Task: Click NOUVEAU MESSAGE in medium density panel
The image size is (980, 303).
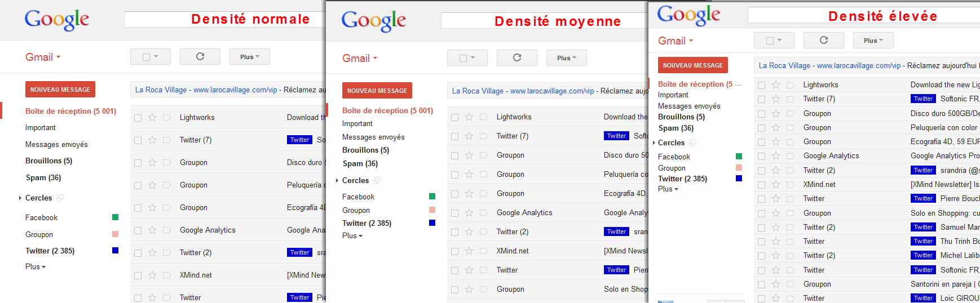Action: coord(377,90)
